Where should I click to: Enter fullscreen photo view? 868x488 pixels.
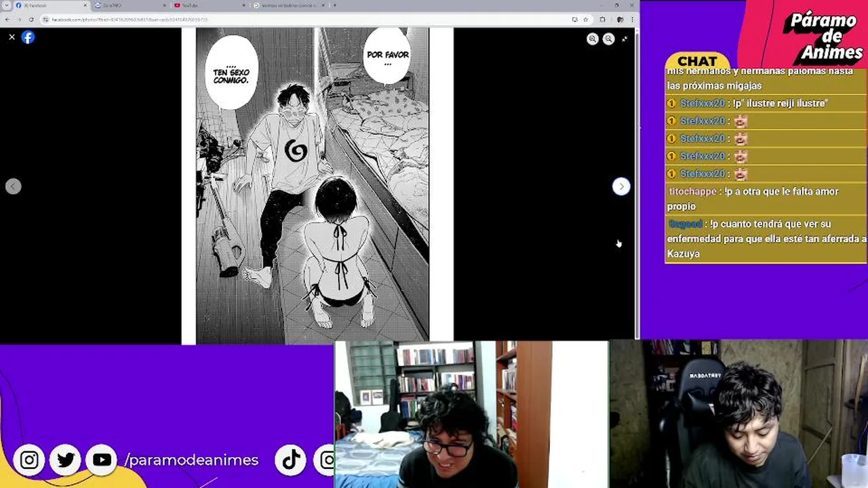point(625,39)
